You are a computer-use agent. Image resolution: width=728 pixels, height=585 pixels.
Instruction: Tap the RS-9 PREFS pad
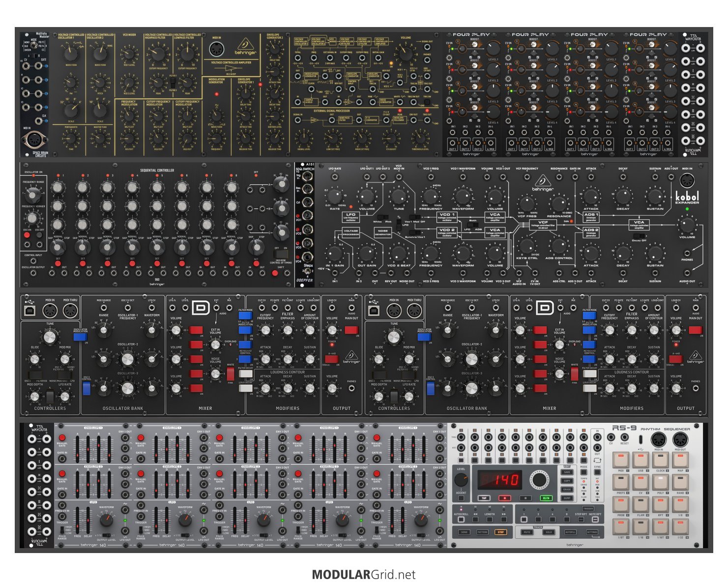coord(621,483)
